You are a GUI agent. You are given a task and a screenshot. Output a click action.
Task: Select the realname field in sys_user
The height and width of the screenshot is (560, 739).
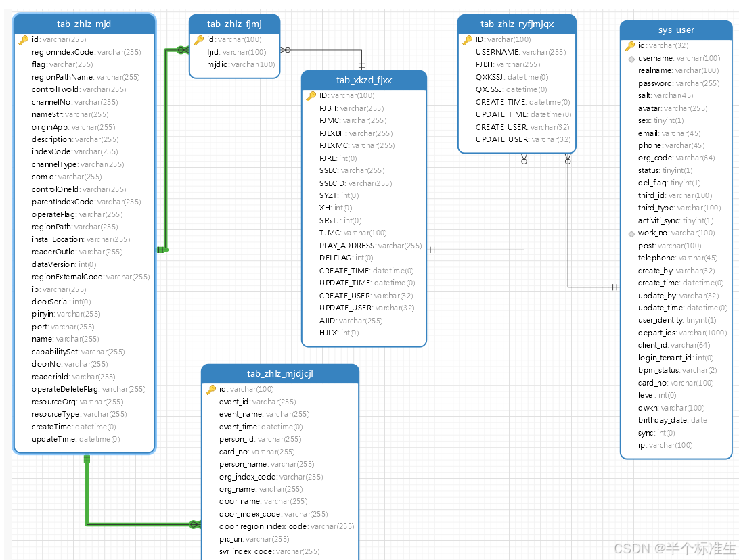[678, 70]
